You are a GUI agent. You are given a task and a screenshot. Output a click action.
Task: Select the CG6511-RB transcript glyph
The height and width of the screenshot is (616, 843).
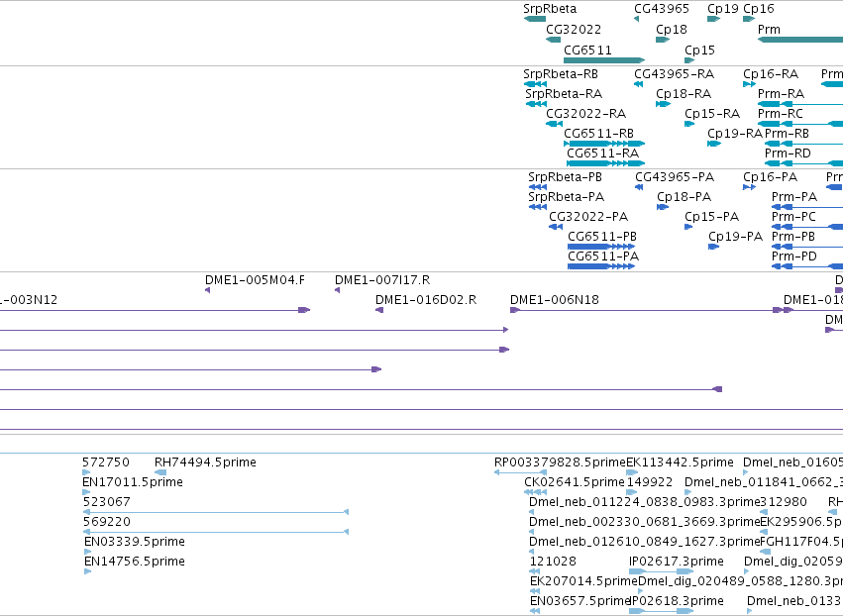tap(603, 144)
